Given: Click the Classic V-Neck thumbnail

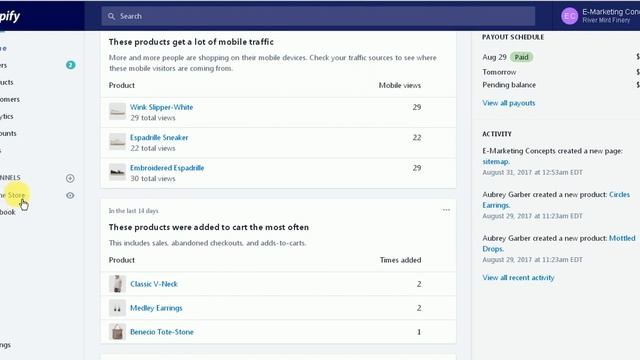Looking at the screenshot, I should point(117,284).
